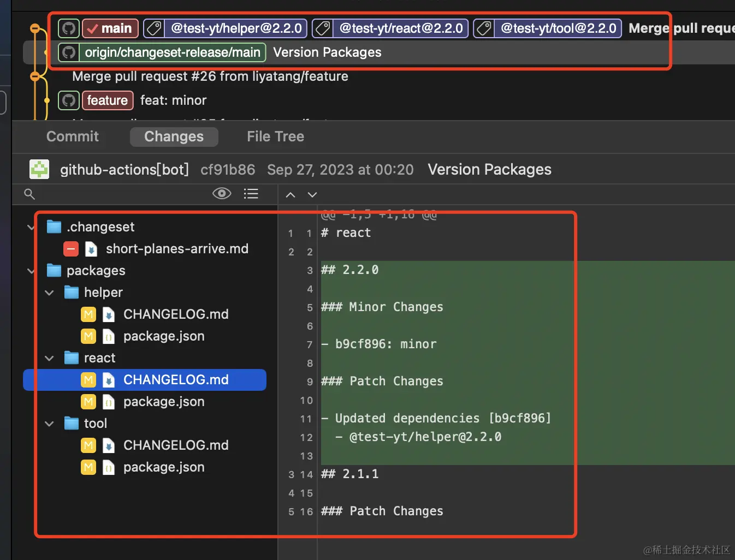Image resolution: width=735 pixels, height=560 pixels.
Task: Select short-planes-arrive.md deleted file
Action: [145, 249]
